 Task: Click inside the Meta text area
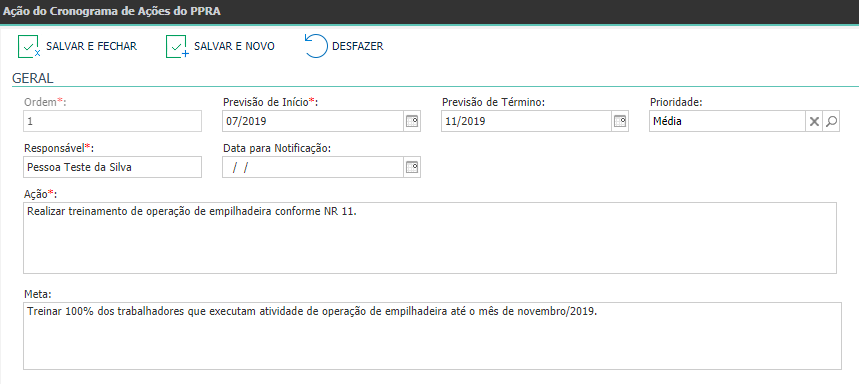point(432,336)
